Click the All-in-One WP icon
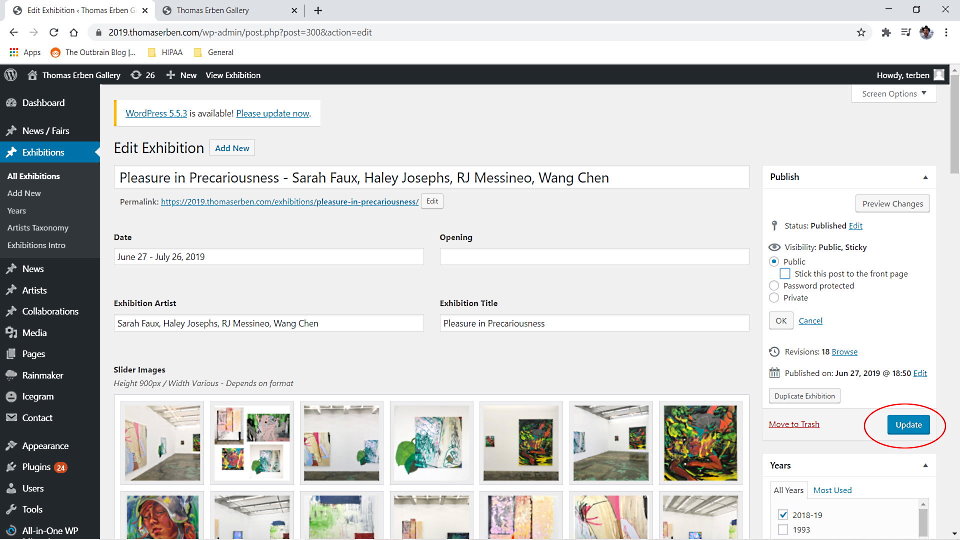Viewport: 960px width, 540px height. 11,531
